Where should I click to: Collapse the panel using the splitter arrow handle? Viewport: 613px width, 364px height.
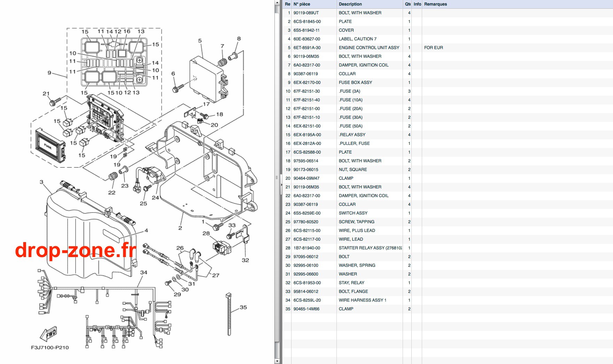(x=281, y=185)
